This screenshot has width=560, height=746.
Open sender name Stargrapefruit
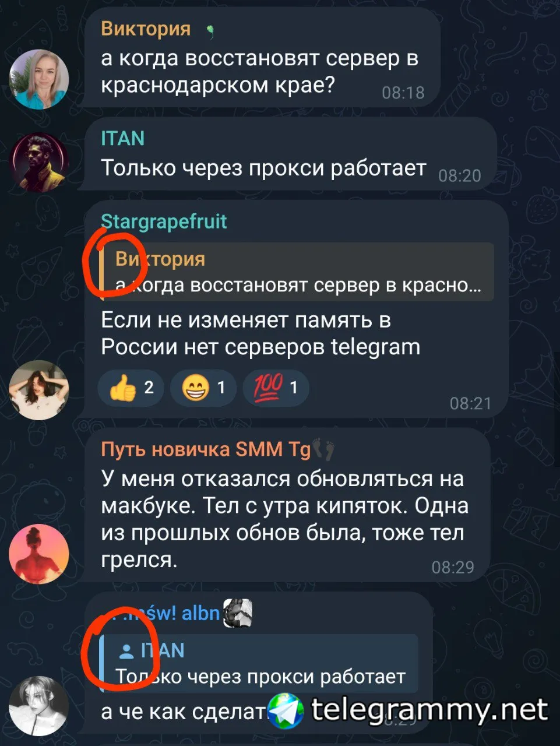coord(164,221)
